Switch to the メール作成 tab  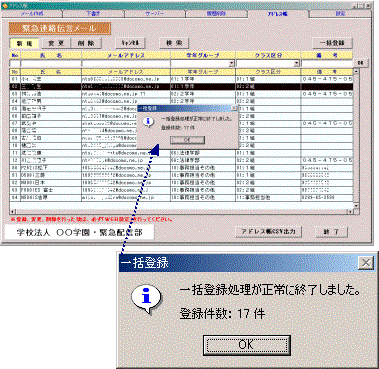tap(32, 14)
